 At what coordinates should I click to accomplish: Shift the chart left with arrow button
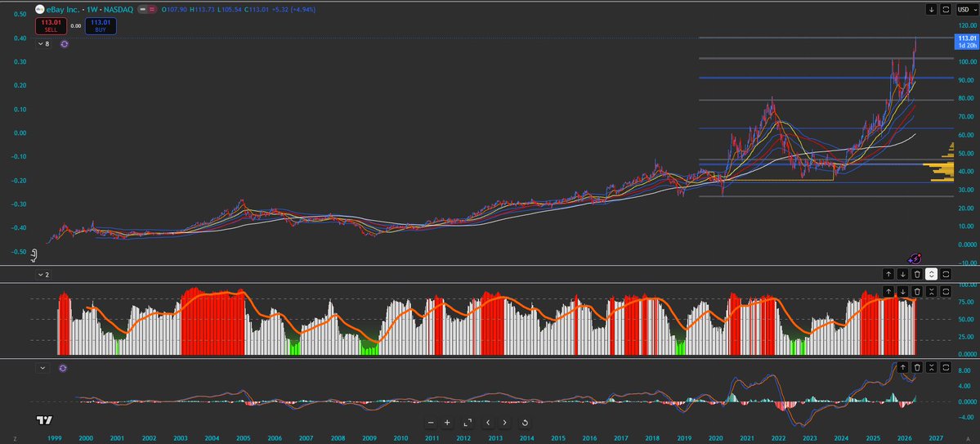coord(487,423)
